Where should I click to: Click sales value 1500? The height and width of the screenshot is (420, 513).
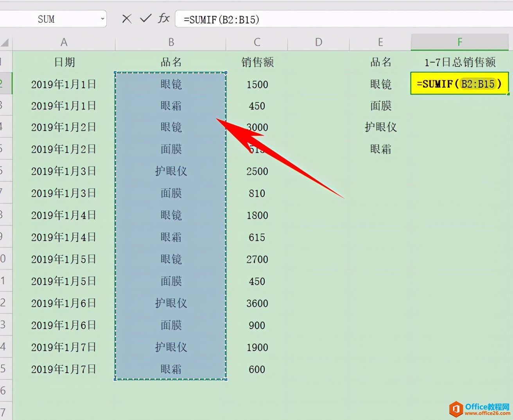(x=257, y=84)
